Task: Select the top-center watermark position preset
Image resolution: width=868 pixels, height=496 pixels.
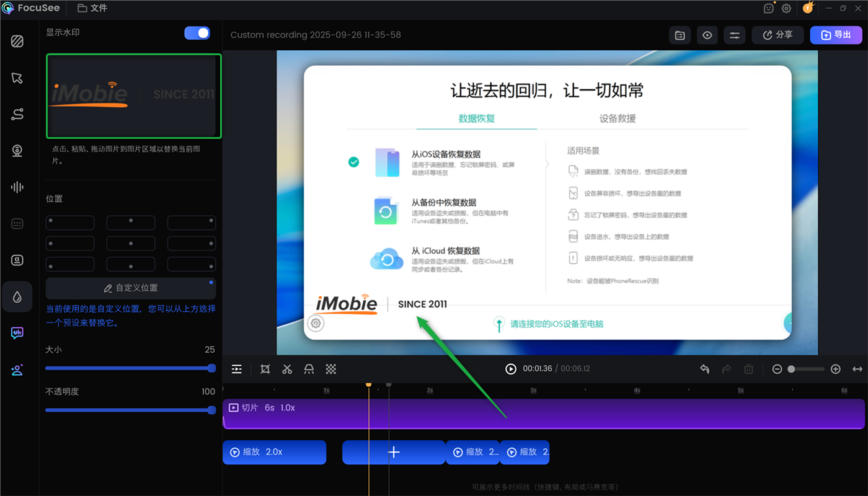Action: tap(131, 223)
